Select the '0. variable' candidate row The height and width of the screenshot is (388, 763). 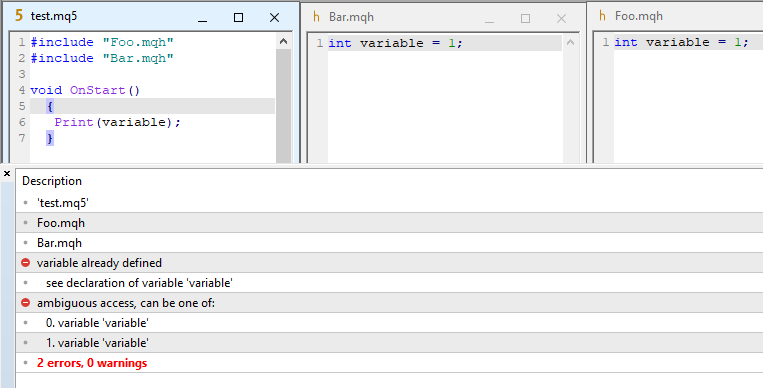(x=389, y=323)
